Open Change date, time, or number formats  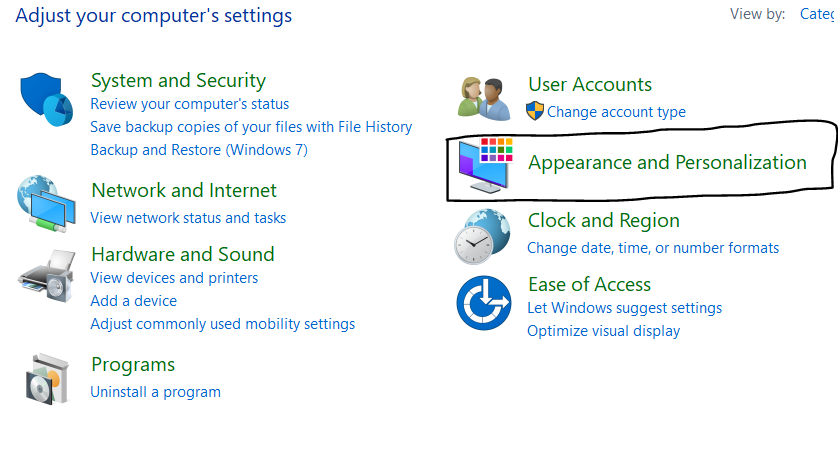(653, 248)
